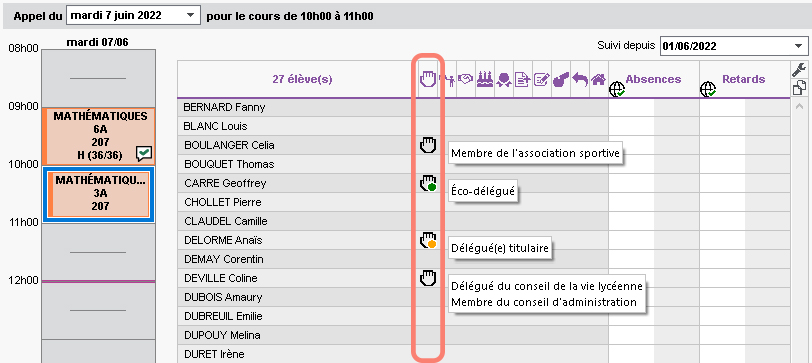Click the birthday cake column icon

(x=485, y=79)
